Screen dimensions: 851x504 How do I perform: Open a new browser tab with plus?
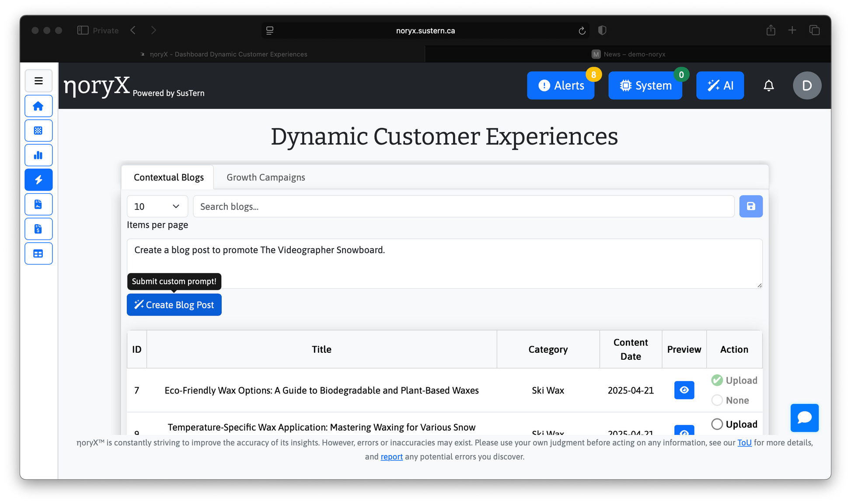[x=792, y=30]
